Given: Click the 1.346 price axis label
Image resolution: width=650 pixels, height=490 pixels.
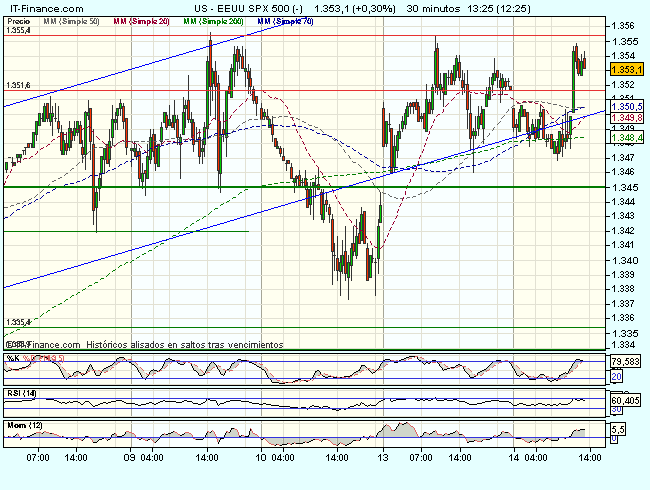Looking at the screenshot, I should tap(623, 172).
